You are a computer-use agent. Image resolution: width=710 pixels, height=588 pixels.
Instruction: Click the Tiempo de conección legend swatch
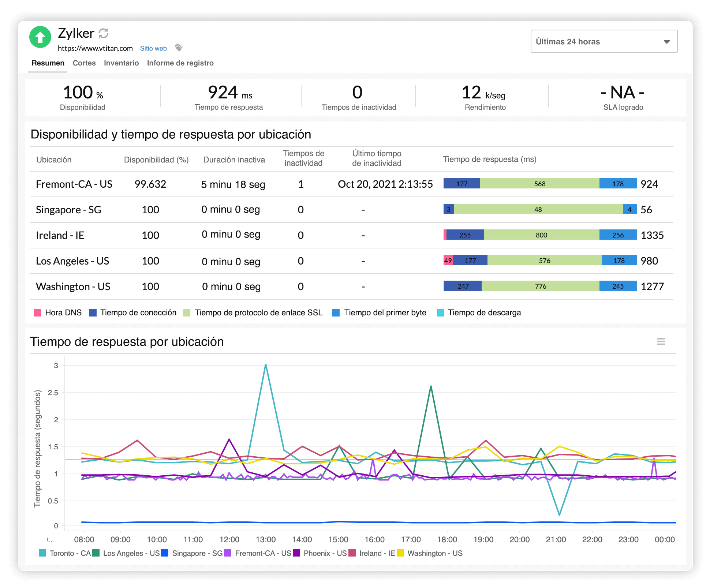[x=93, y=313]
